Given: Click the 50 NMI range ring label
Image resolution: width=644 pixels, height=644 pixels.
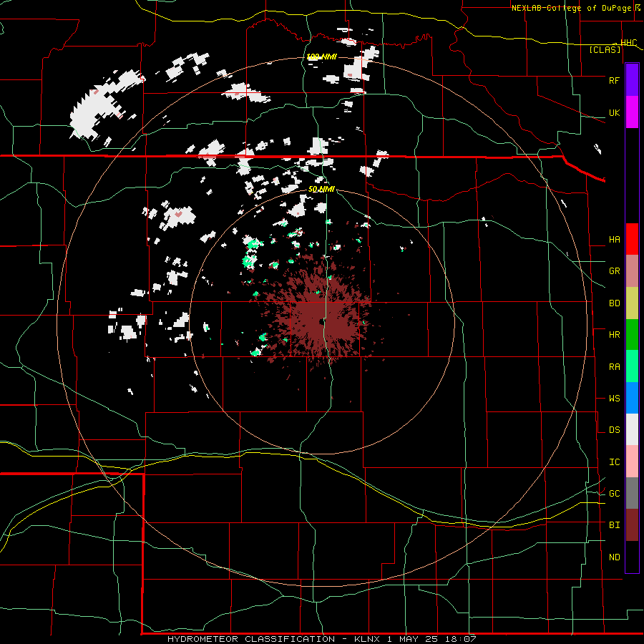Looking at the screenshot, I should tap(321, 190).
